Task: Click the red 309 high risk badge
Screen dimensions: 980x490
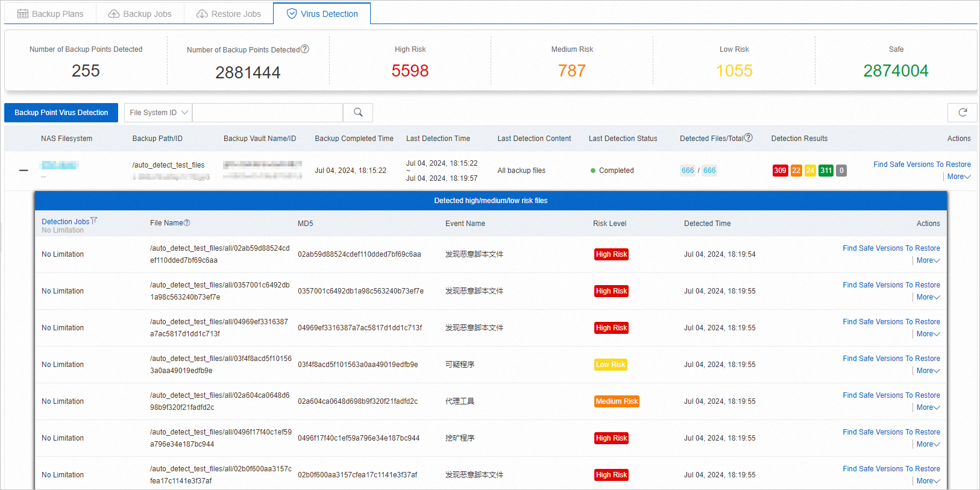Action: pyautogui.click(x=780, y=171)
